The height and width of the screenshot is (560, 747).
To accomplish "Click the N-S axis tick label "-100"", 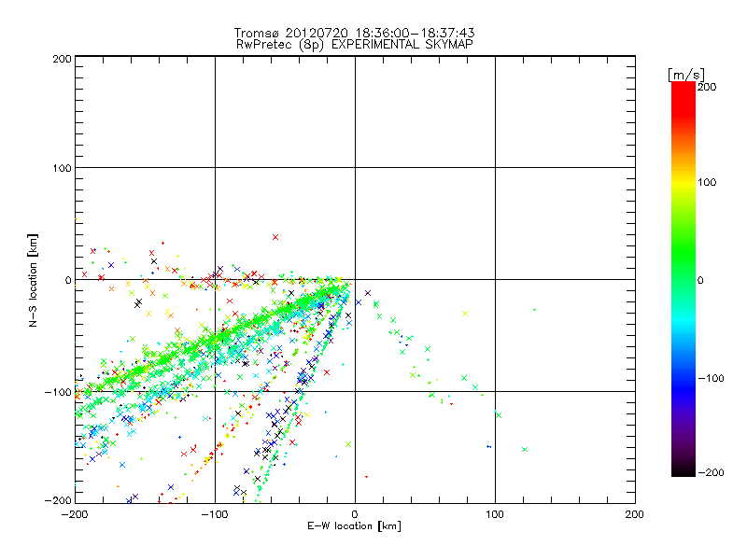I will (x=58, y=392).
